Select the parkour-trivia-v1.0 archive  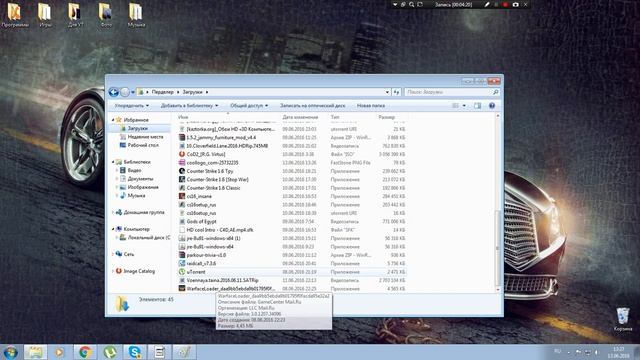206,255
